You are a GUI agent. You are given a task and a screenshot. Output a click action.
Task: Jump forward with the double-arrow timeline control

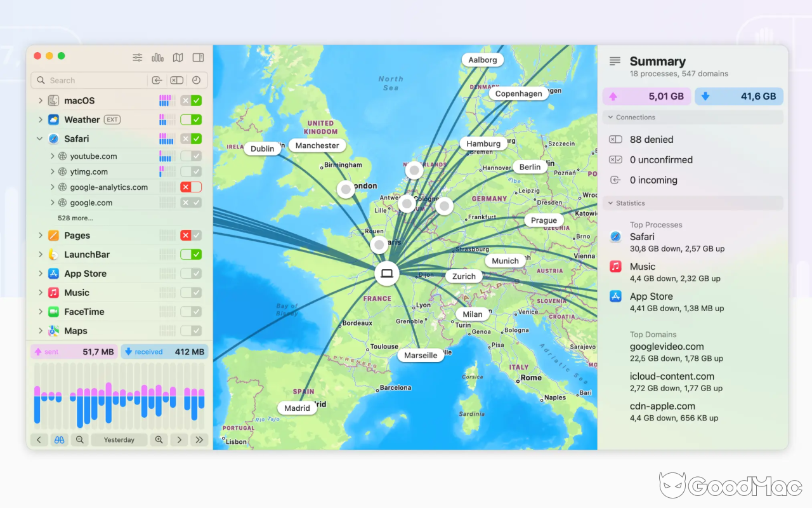coord(199,439)
